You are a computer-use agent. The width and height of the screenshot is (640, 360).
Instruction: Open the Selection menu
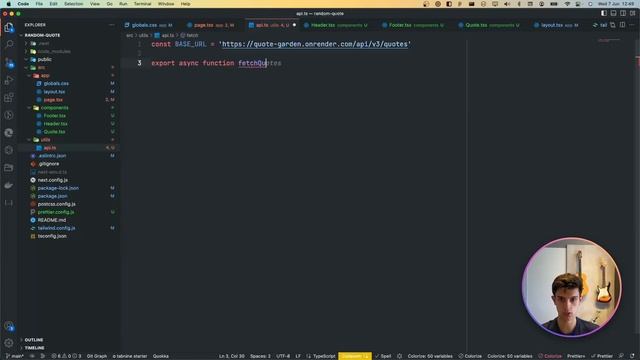click(73, 4)
